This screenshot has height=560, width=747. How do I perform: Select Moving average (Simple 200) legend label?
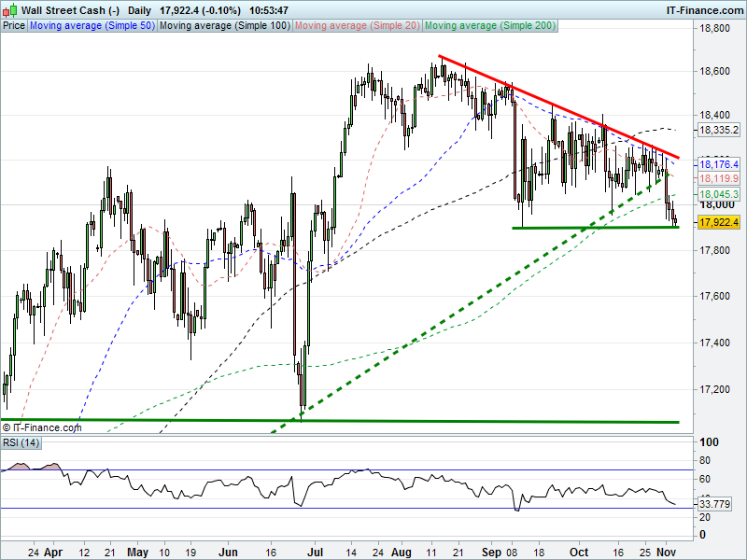pos(490,26)
